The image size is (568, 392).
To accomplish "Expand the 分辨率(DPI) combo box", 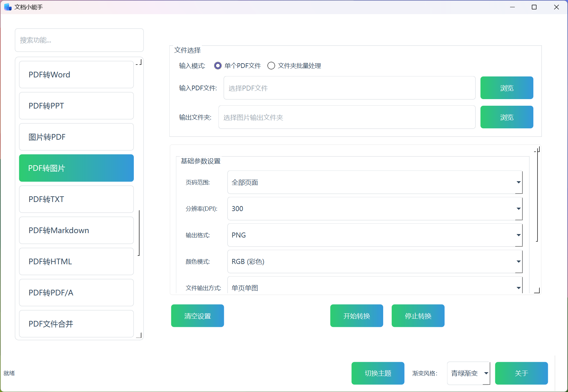I will pyautogui.click(x=375, y=209).
